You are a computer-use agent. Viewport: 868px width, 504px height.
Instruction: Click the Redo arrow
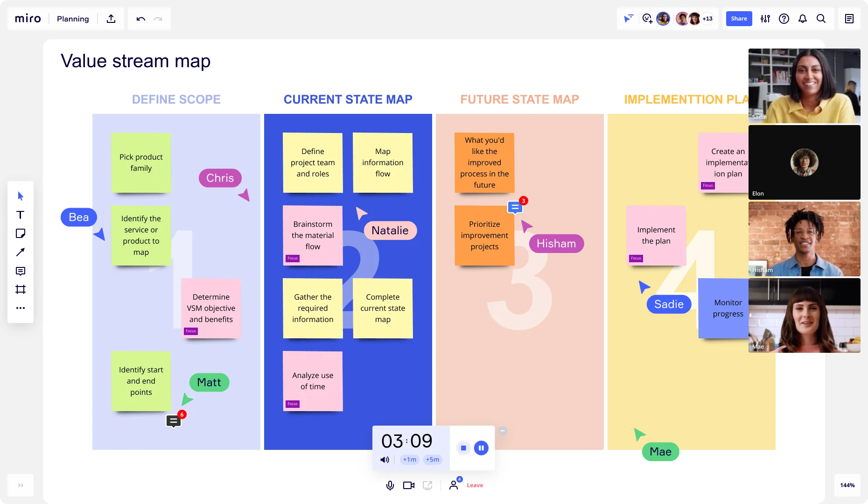coord(158,19)
